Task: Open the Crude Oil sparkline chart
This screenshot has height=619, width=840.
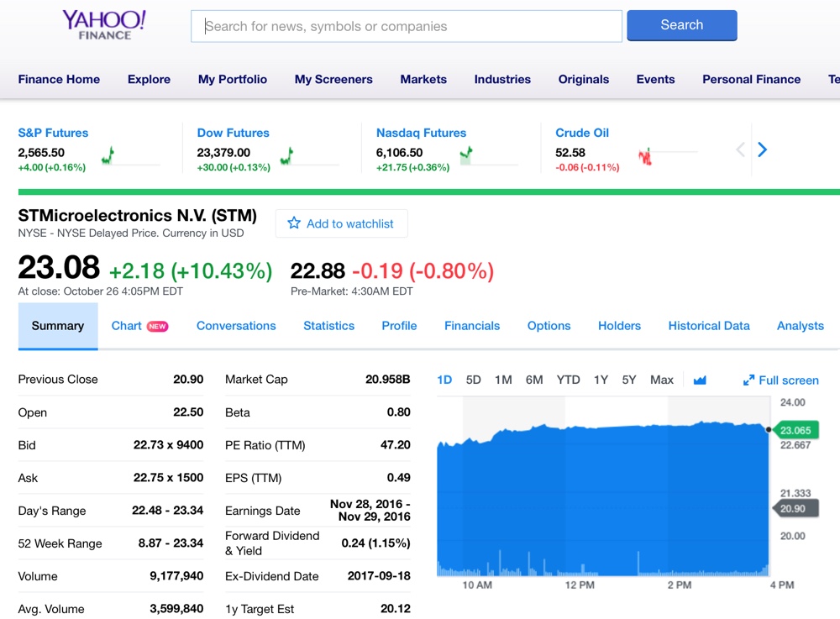Action: [668, 156]
